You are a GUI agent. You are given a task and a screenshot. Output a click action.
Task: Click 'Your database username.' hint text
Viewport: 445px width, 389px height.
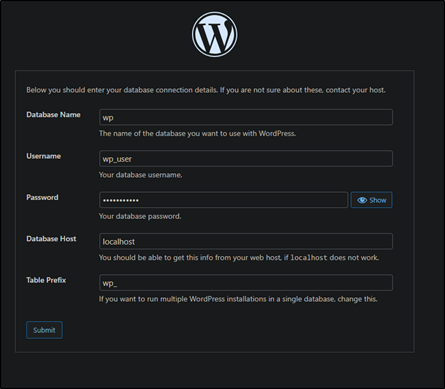[140, 175]
